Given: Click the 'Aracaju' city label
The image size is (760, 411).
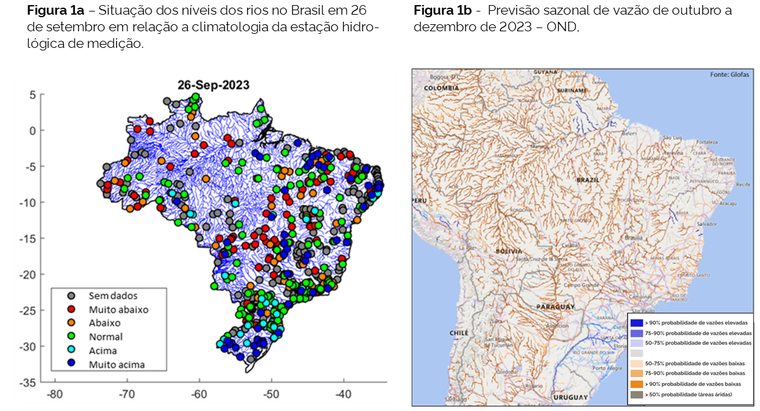Looking at the screenshot, I should click(x=728, y=204).
